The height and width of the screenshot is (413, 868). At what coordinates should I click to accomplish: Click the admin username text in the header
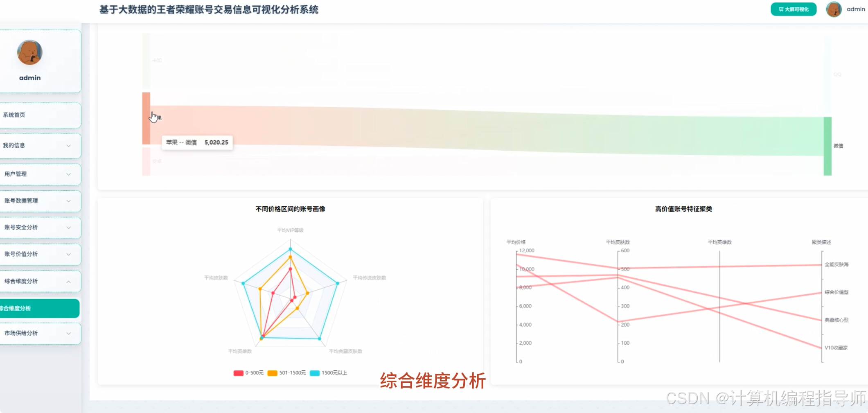855,9
